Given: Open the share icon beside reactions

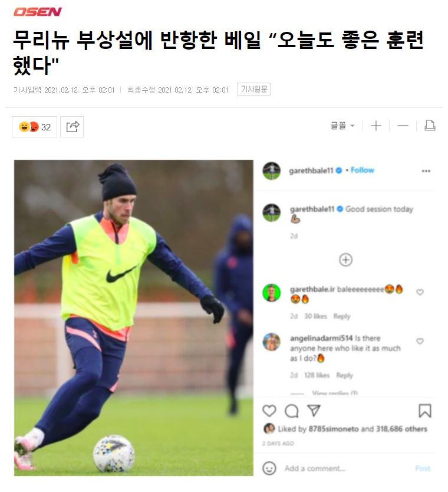Looking at the screenshot, I should [x=72, y=127].
